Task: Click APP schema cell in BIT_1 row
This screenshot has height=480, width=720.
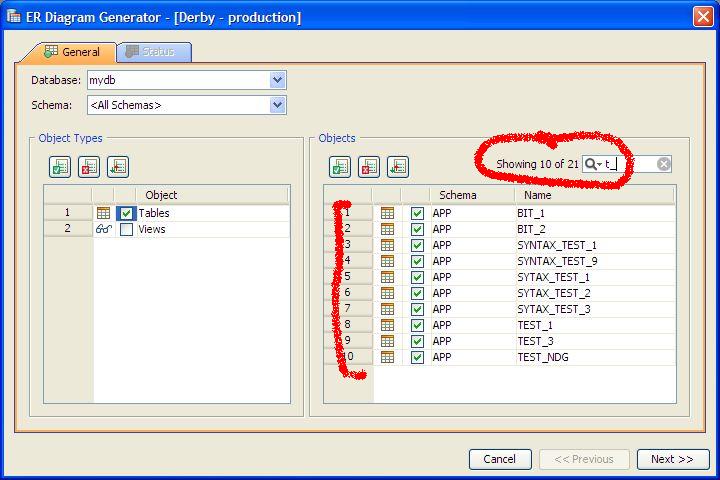Action: (472, 213)
